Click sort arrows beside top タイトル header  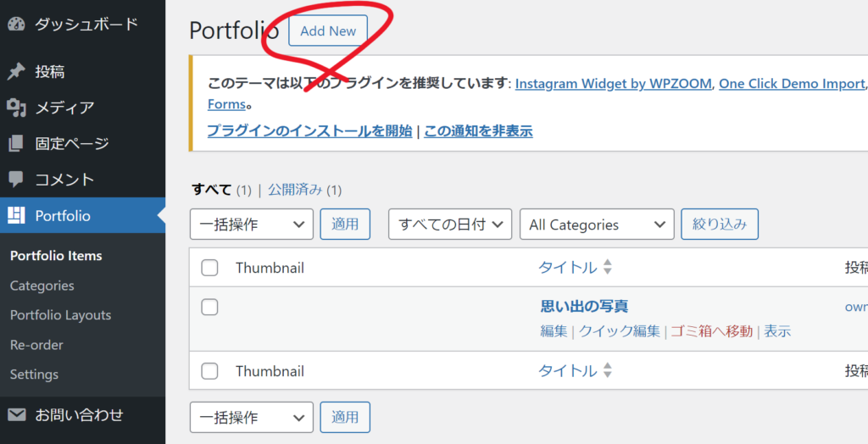point(607,268)
